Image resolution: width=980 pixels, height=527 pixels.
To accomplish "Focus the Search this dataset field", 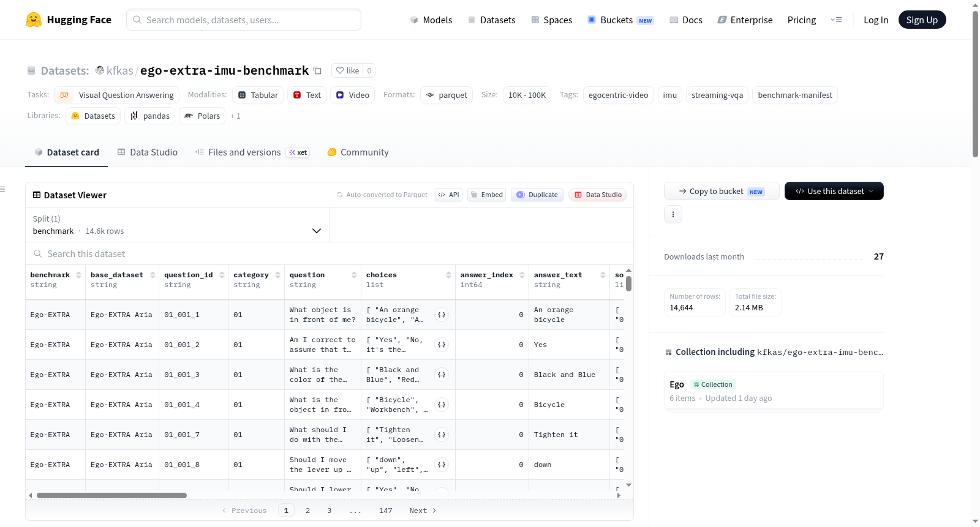I will pyautogui.click(x=330, y=254).
